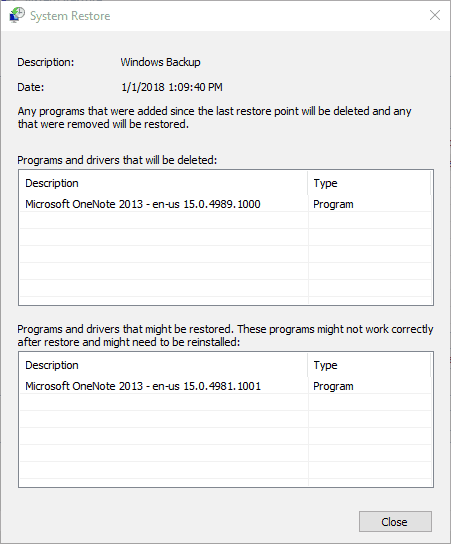Click the 'Programs and drivers that will be deleted' label
The height and width of the screenshot is (544, 451).
point(117,160)
